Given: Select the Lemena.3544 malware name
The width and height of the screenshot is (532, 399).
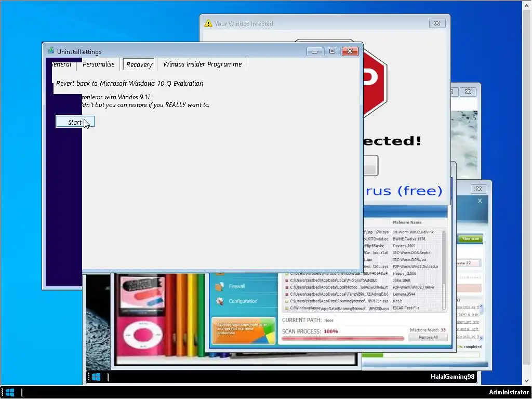Looking at the screenshot, I should (x=404, y=294).
